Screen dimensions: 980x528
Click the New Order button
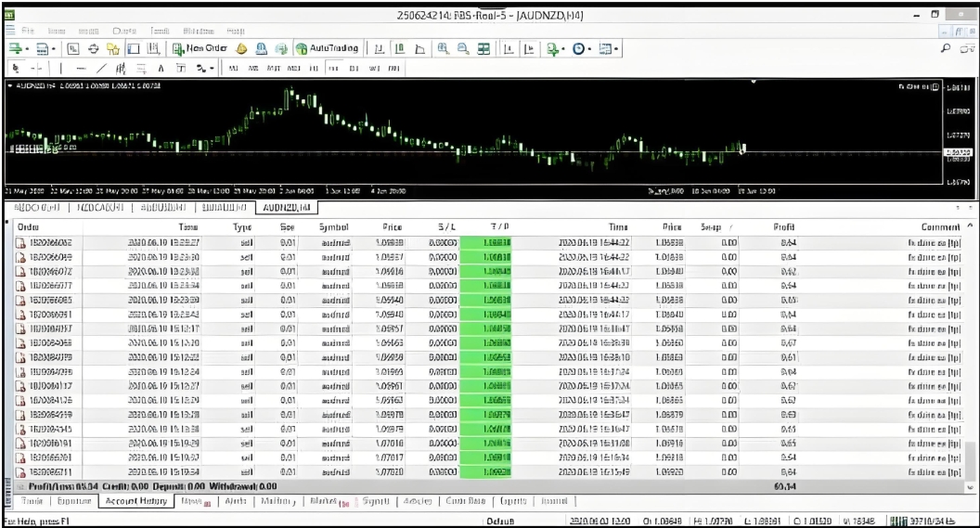(198, 48)
